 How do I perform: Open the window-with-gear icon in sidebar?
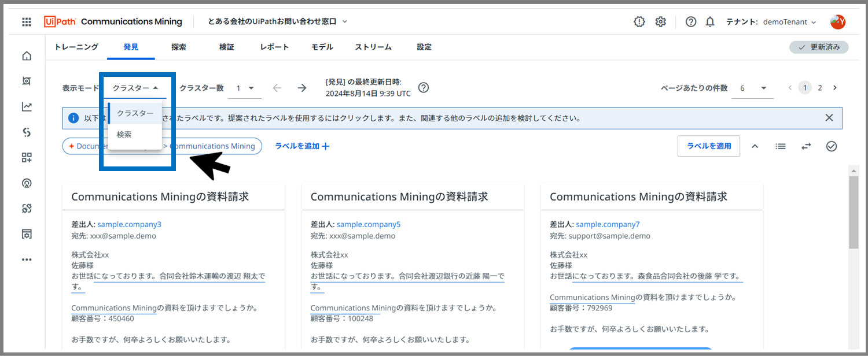tap(27, 234)
